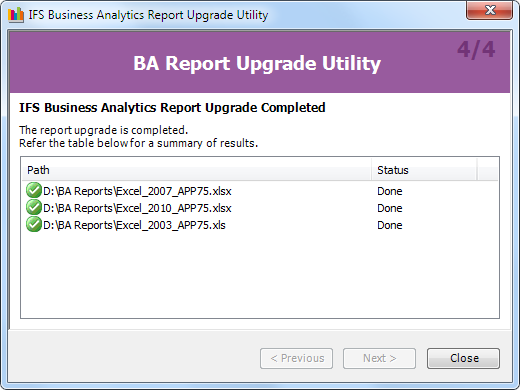
Task: Click the BA Report Upgrade Utility banner
Action: 257,63
